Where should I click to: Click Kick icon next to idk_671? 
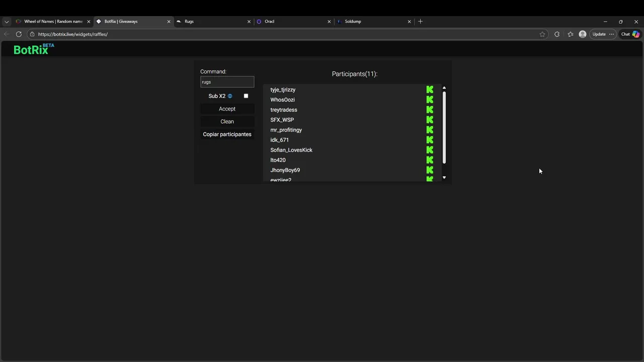click(430, 140)
